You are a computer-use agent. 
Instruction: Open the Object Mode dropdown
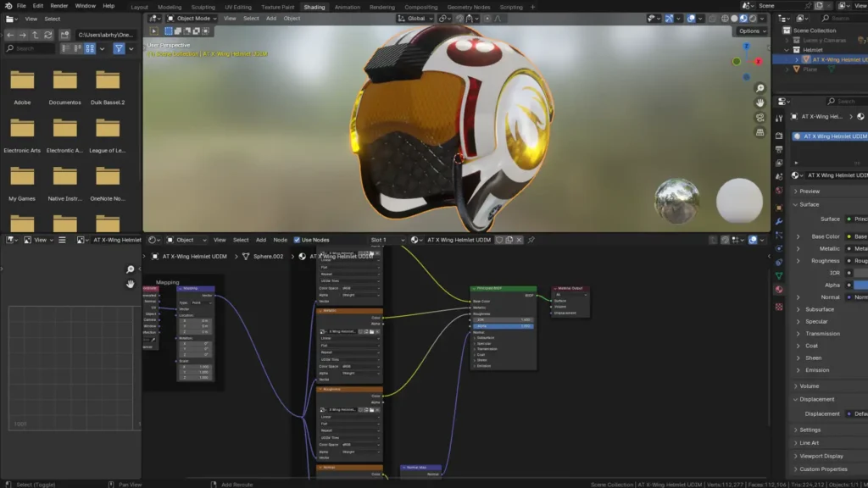point(192,18)
